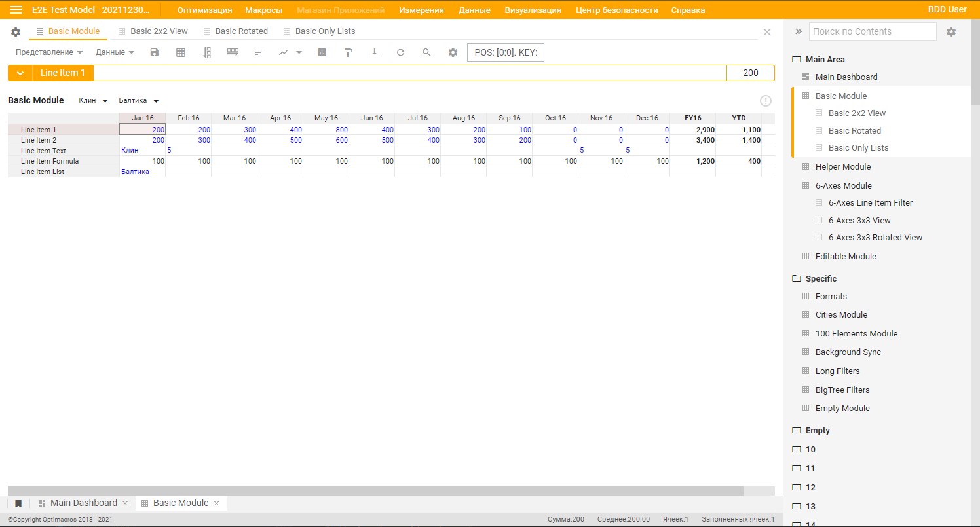Collapse the Contents sidebar with the double arrow
Screen dimensions: 980x527
[x=799, y=31]
